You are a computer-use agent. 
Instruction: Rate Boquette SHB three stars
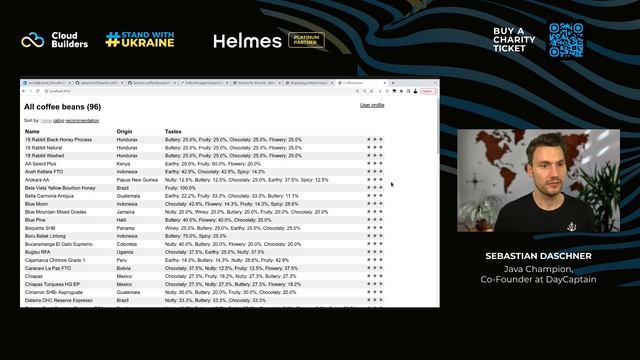pos(381,228)
